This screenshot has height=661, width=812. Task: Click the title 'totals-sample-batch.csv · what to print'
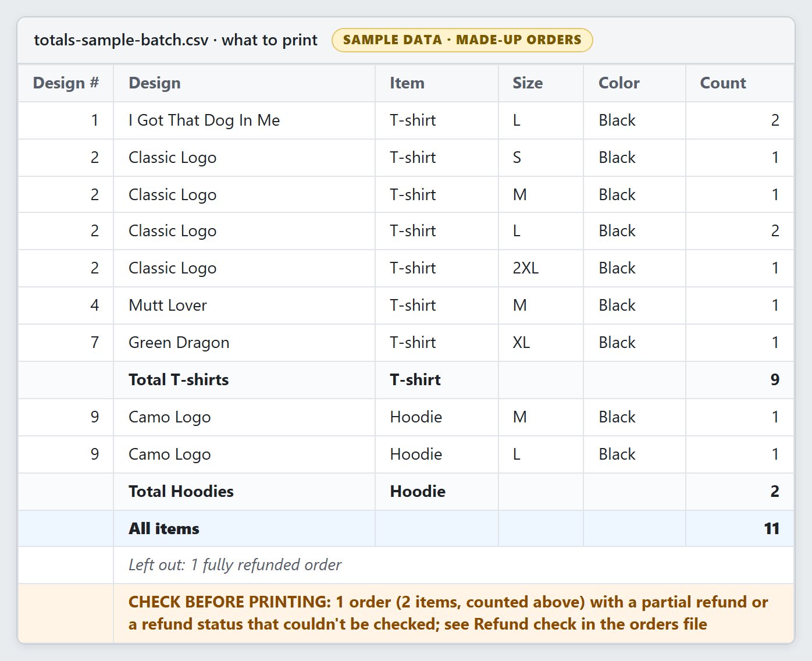pyautogui.click(x=176, y=40)
